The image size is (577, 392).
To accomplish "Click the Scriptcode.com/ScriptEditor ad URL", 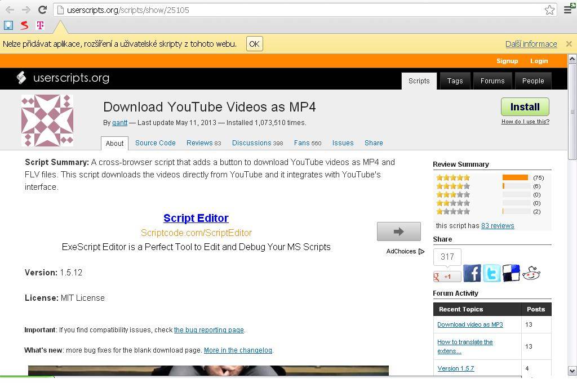I will pyautogui.click(x=196, y=233).
